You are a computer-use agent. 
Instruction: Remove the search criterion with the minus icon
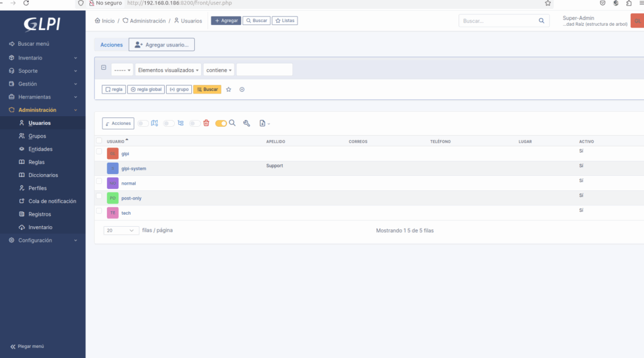point(104,68)
